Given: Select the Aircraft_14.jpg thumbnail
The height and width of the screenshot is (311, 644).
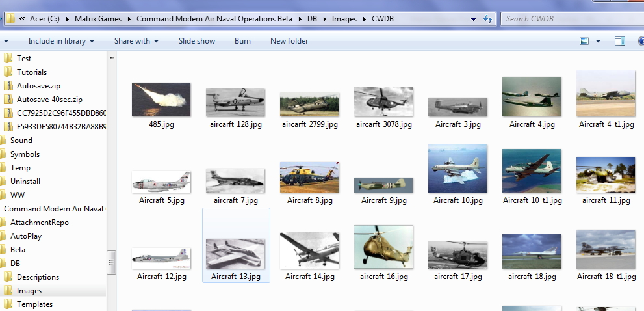Looking at the screenshot, I should click(309, 250).
